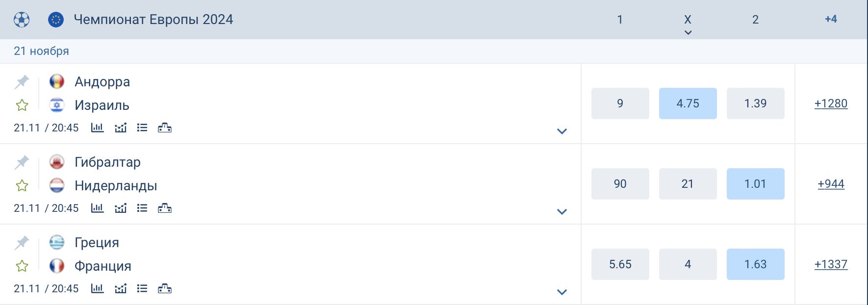Viewport: 868px width, 305px height.
Task: Show +4 more market columns
Action: [x=831, y=20]
